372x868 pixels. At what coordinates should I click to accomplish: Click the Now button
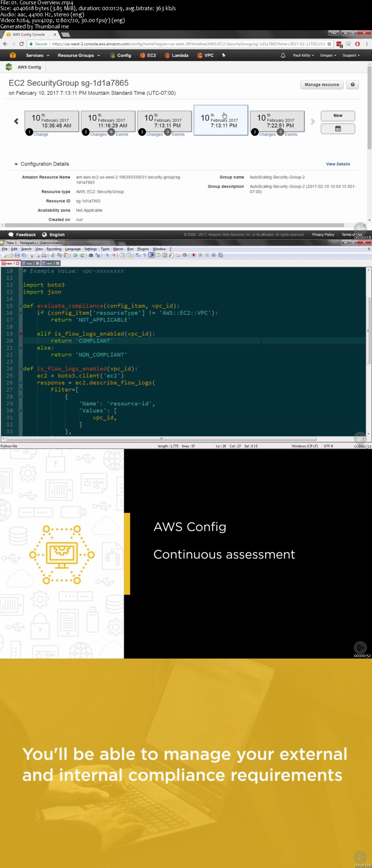(x=338, y=116)
